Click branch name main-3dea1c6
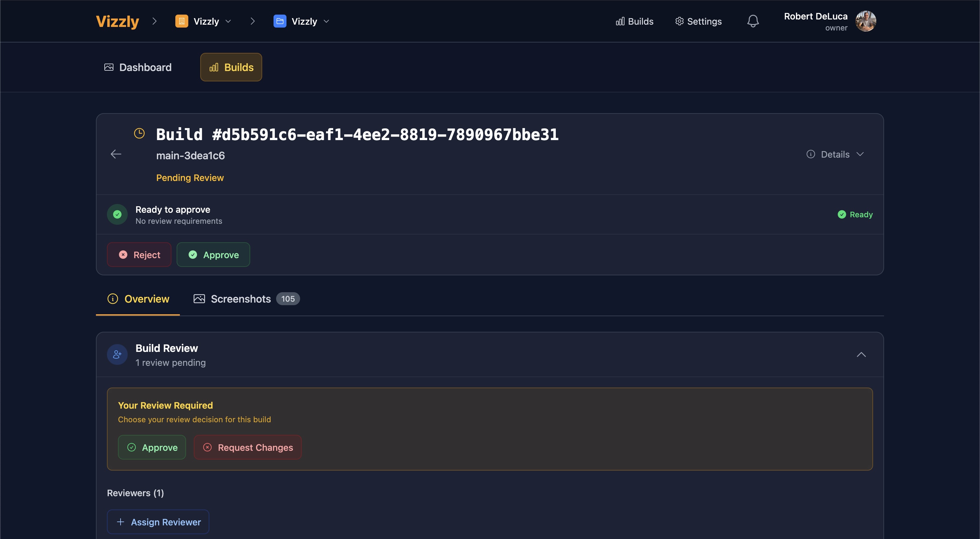 [x=191, y=156]
